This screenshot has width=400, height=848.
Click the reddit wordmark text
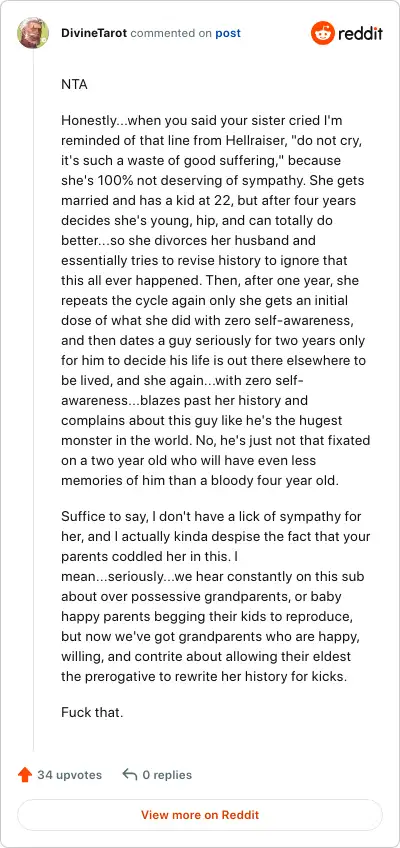point(361,34)
